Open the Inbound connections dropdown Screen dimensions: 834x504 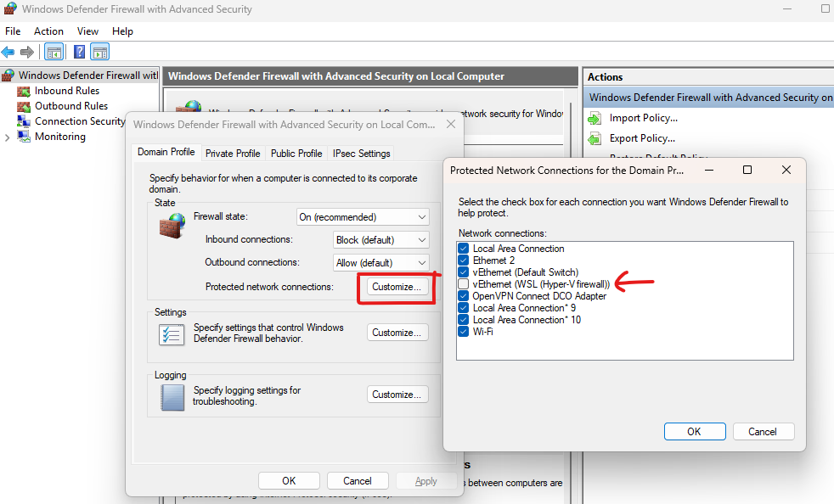tap(380, 240)
